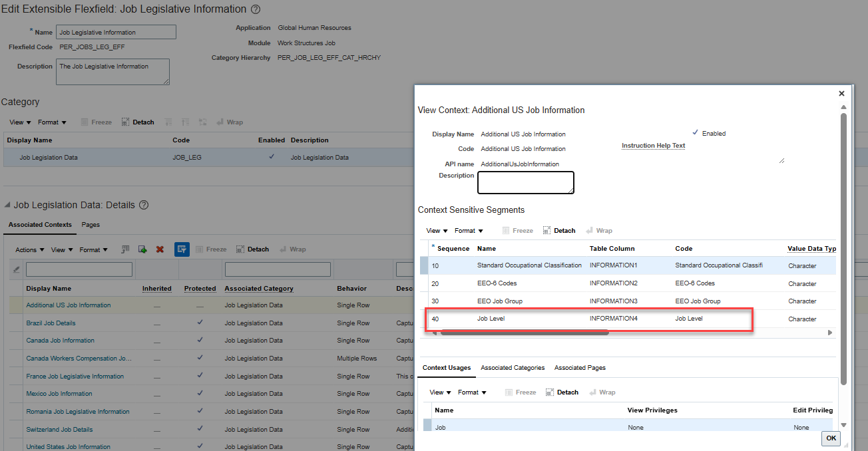Viewport: 868px width, 451px height.
Task: Click Freeze in the Context Usages toolbar
Action: point(521,392)
